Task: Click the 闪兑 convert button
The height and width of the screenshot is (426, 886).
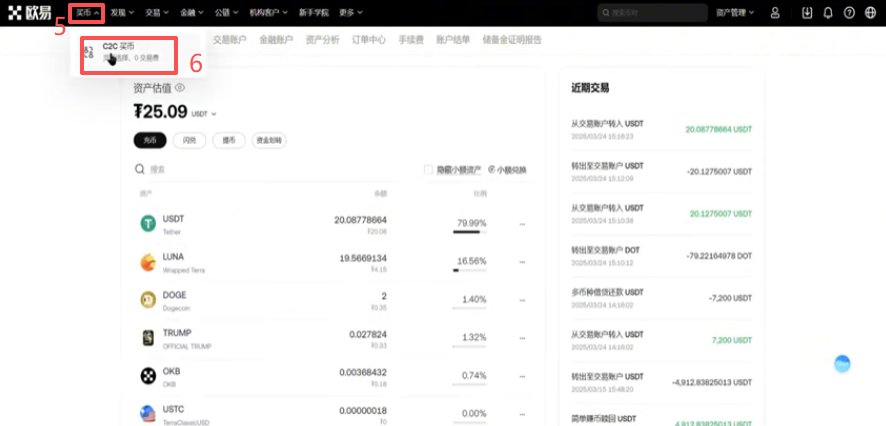Action: tap(189, 141)
